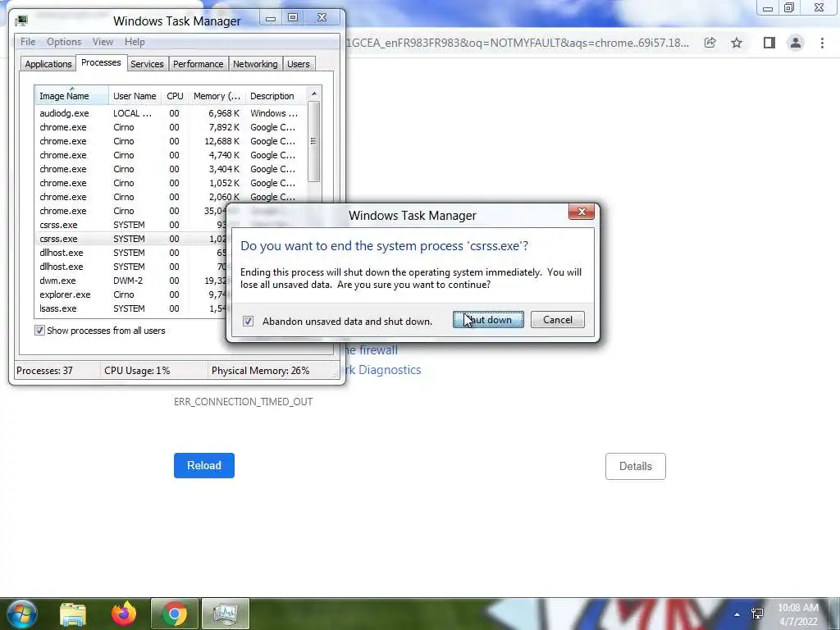Select the highlighted csrss.exe row
The width and height of the screenshot is (840, 630).
130,239
